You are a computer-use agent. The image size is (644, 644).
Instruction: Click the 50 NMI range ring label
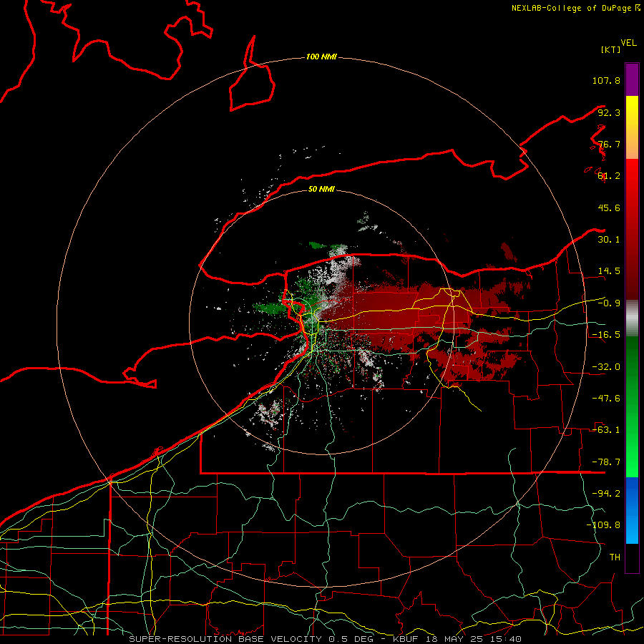click(321, 189)
